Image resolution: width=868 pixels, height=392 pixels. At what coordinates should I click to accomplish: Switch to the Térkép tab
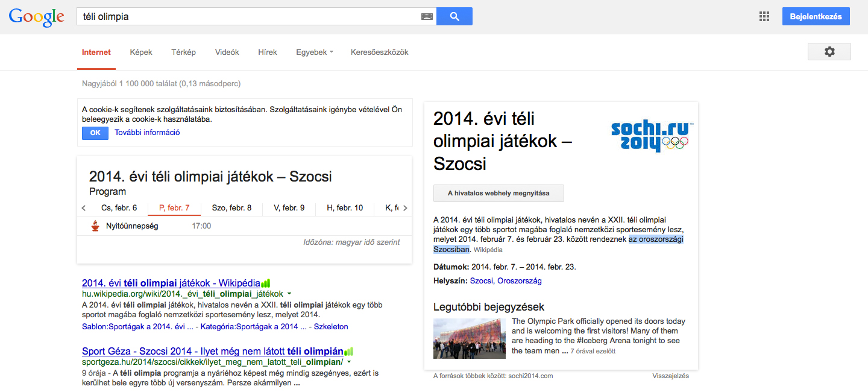[x=183, y=52]
